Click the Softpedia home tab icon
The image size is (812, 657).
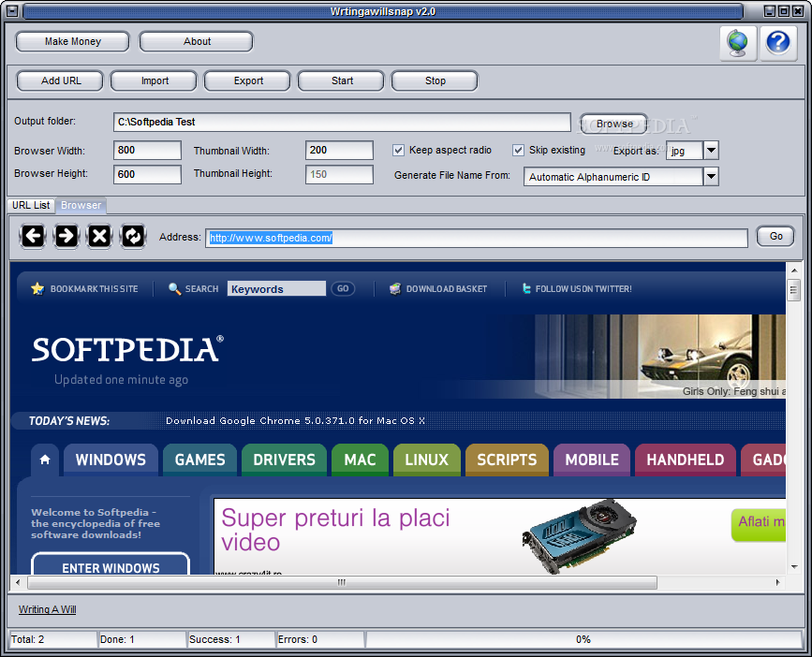45,460
